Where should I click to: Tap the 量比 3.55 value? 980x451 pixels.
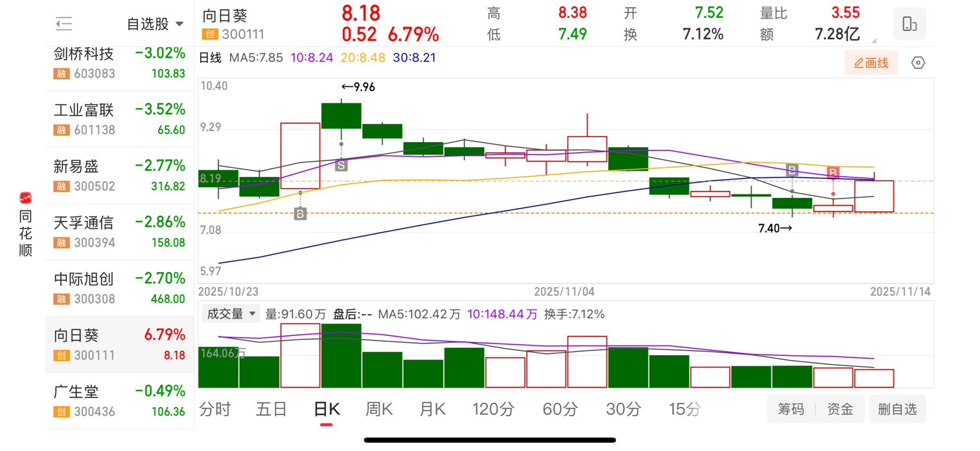point(846,12)
